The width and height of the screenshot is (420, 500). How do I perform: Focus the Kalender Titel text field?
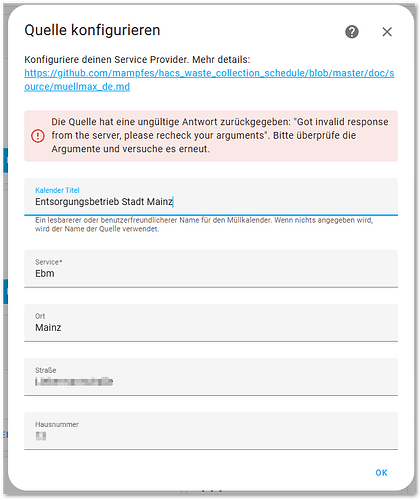[211, 197]
